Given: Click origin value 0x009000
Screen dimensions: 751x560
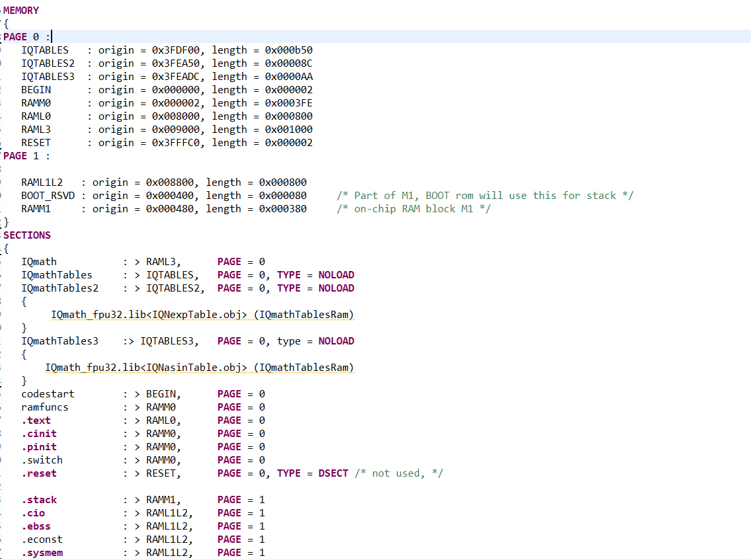Looking at the screenshot, I should tap(175, 130).
